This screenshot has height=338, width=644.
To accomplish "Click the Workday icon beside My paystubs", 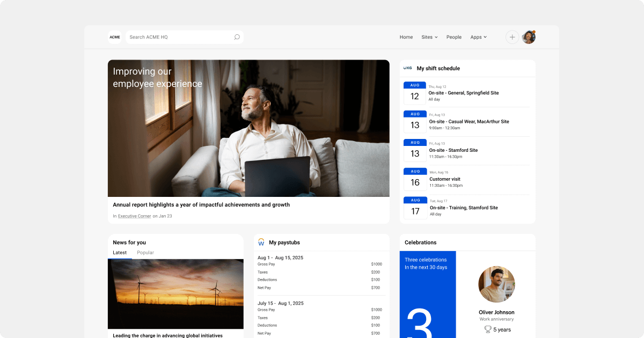I will click(261, 243).
